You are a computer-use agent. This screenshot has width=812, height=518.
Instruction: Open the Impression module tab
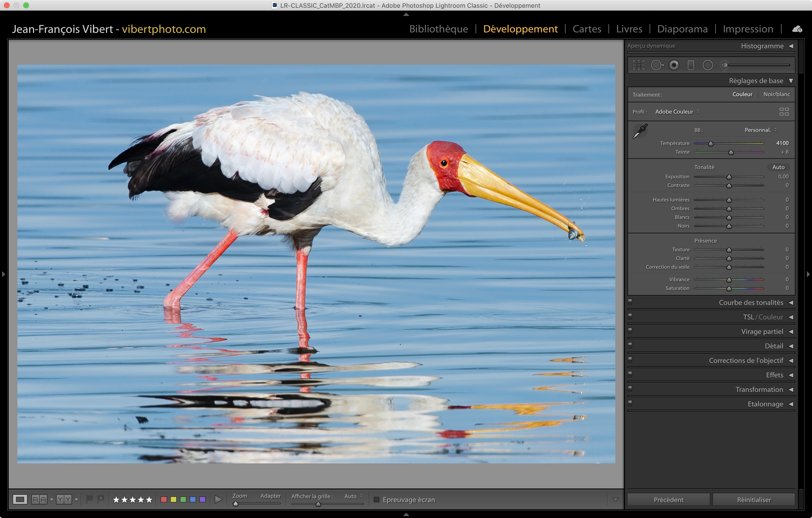pos(747,29)
